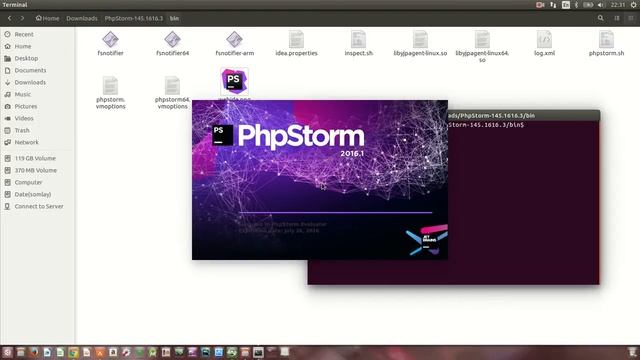The height and width of the screenshot is (360, 640).
Task: Click the Terminal title in the top panel
Action: coord(15,5)
